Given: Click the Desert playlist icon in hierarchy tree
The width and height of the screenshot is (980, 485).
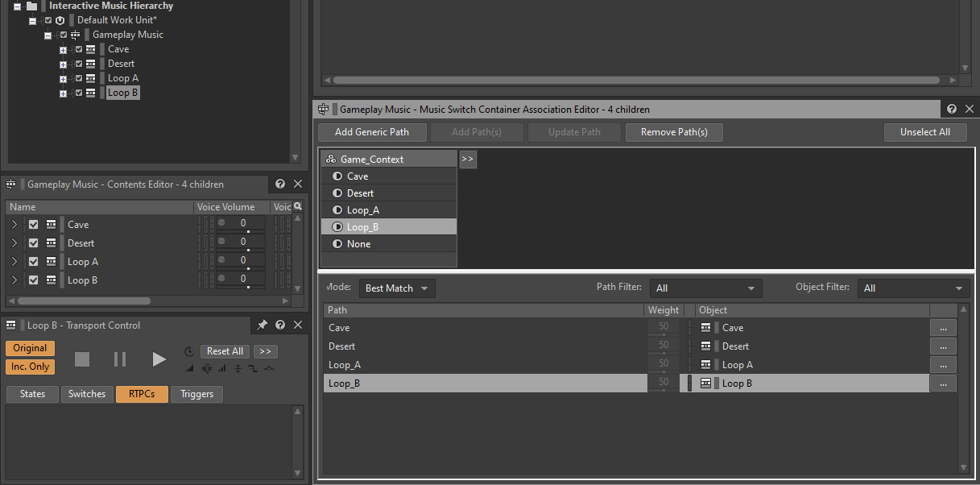Looking at the screenshot, I should (x=90, y=64).
